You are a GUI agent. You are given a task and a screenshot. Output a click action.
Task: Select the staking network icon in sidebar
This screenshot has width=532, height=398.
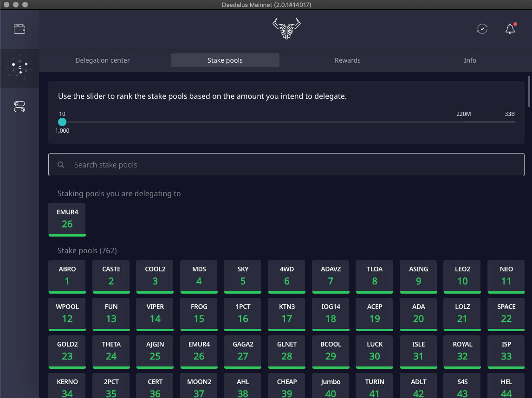19,68
